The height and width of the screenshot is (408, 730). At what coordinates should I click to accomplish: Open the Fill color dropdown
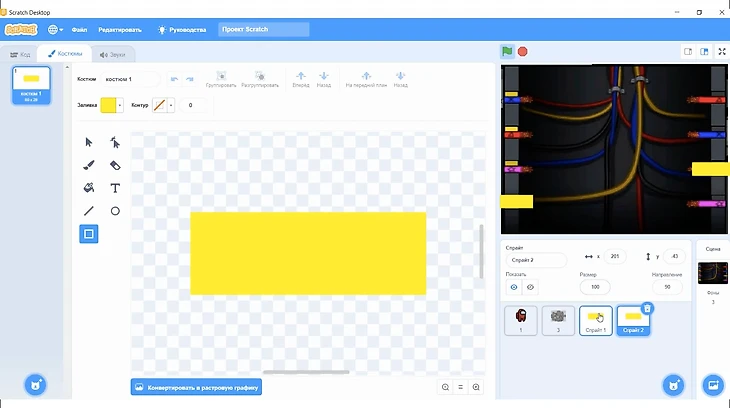121,105
